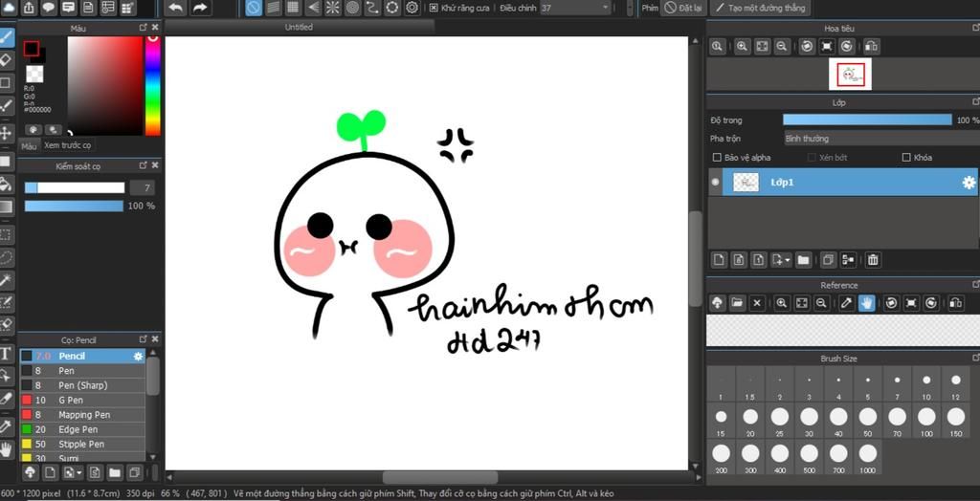This screenshot has width=980, height=501.
Task: Choose the Mapping Pen brush
Action: coord(82,415)
